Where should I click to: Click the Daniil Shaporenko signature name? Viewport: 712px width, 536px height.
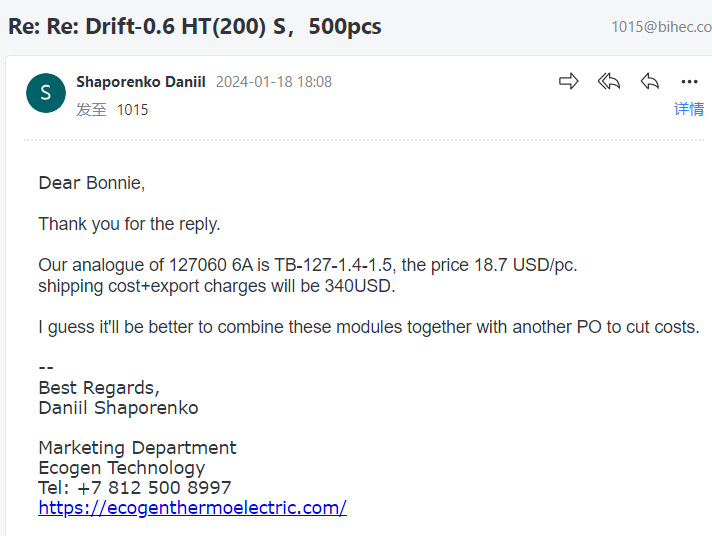point(119,408)
